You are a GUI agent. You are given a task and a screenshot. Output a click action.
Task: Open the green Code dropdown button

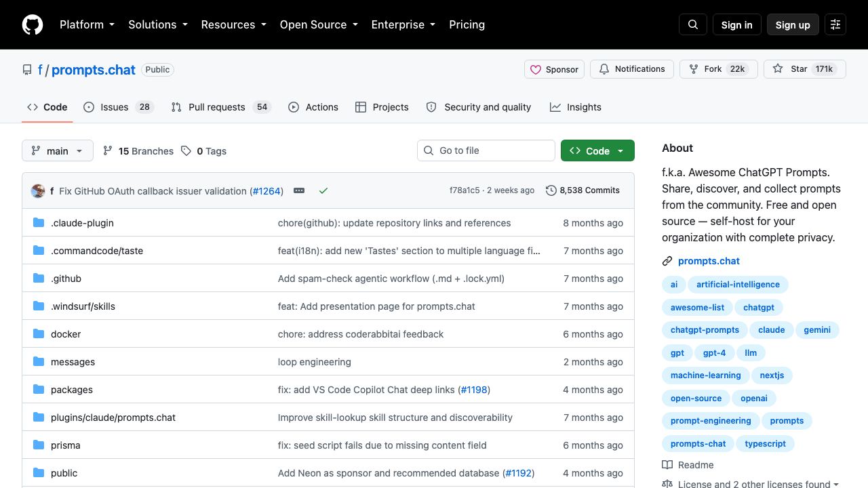click(x=597, y=150)
